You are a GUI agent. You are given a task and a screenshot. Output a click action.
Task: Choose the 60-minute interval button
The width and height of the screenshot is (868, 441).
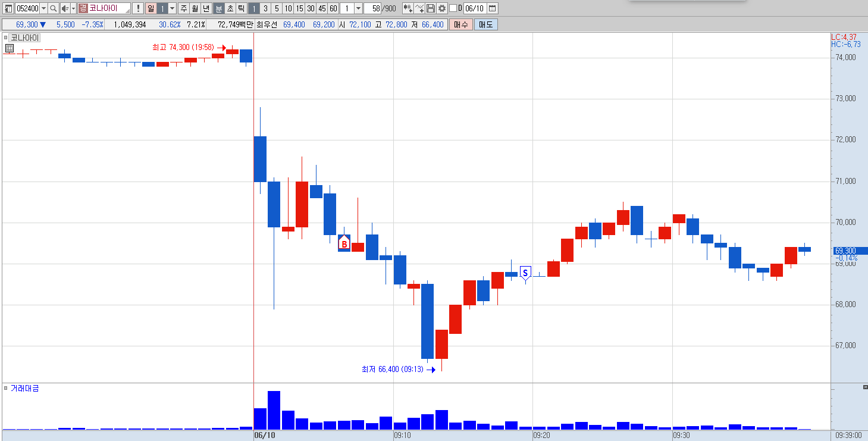click(x=333, y=8)
